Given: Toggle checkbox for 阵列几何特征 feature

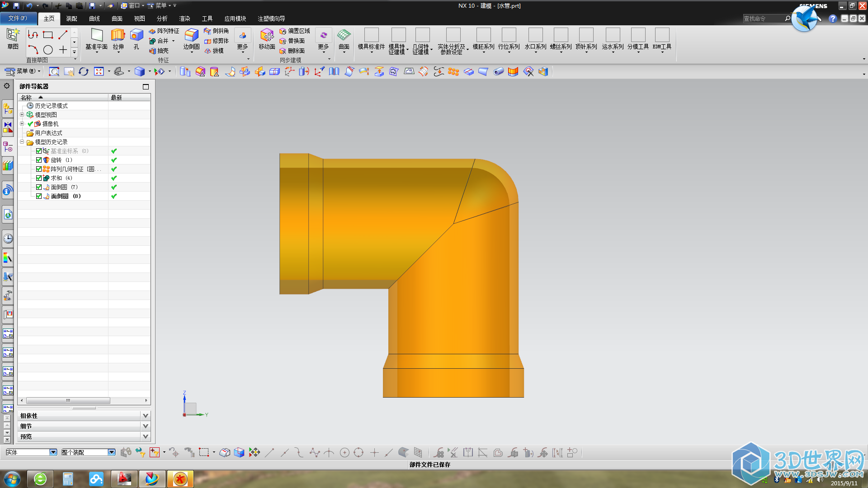Looking at the screenshot, I should tap(39, 169).
